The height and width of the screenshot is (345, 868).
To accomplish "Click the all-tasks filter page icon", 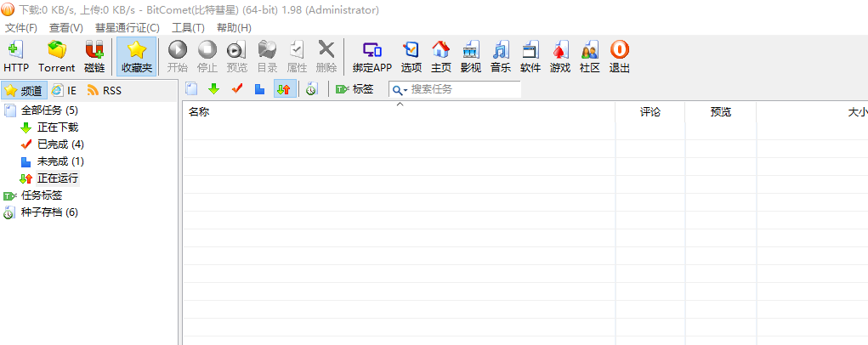I will [x=191, y=89].
